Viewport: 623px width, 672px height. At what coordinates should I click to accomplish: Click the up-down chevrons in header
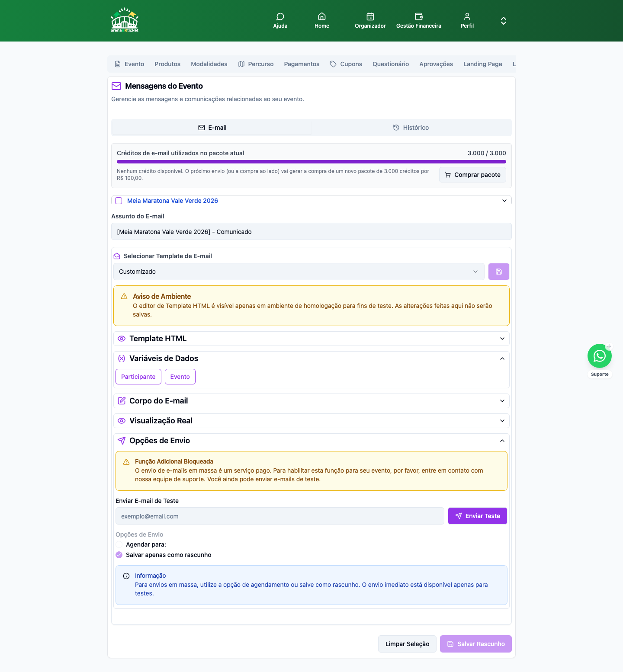pos(504,21)
